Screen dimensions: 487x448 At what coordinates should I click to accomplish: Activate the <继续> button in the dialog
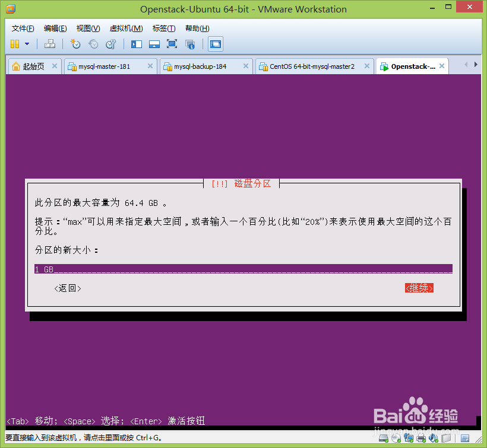pyautogui.click(x=419, y=287)
